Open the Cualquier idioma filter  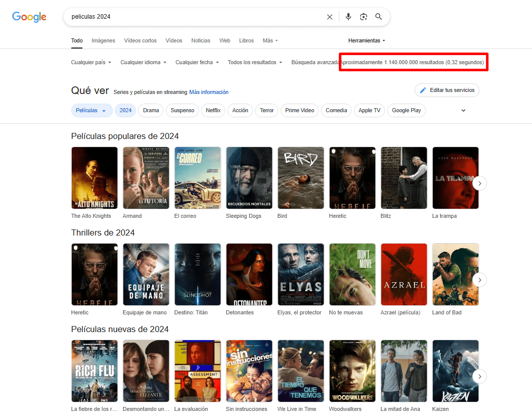click(143, 62)
